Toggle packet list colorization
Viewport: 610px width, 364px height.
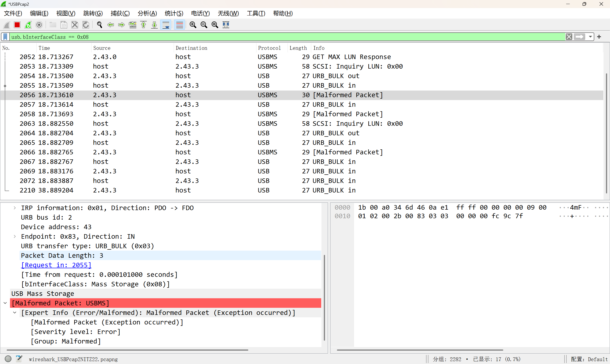point(179,25)
